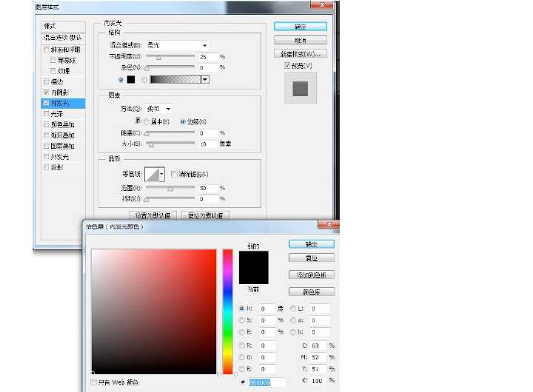Toggle the Preview (预览) checkbox
533x392 pixels.
[288, 66]
